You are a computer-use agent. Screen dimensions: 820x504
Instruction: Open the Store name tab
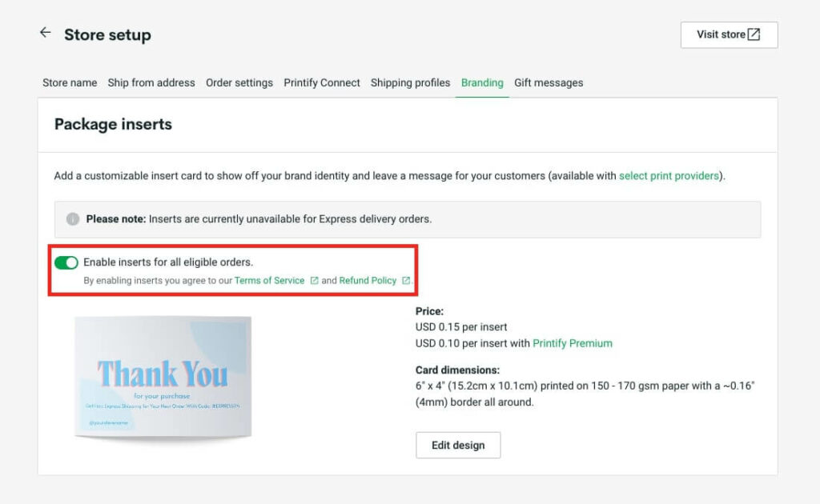pos(69,82)
